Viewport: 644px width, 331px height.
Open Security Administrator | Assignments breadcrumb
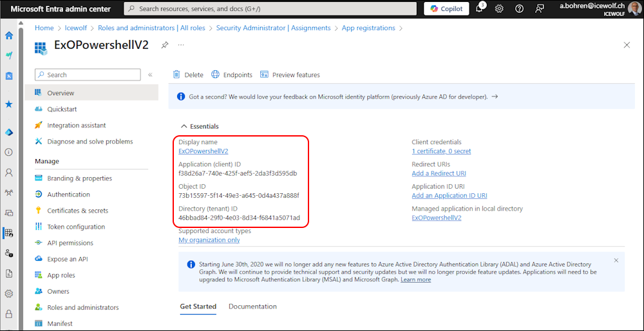coord(273,28)
